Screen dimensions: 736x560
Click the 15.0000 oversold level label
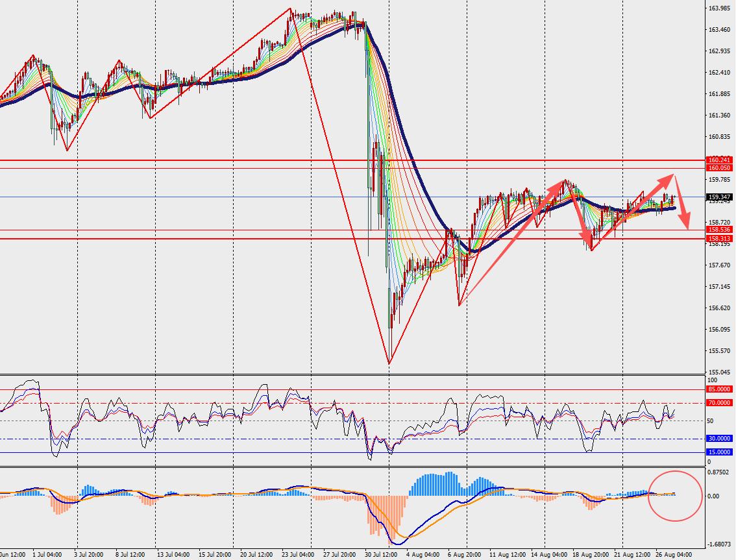(719, 452)
